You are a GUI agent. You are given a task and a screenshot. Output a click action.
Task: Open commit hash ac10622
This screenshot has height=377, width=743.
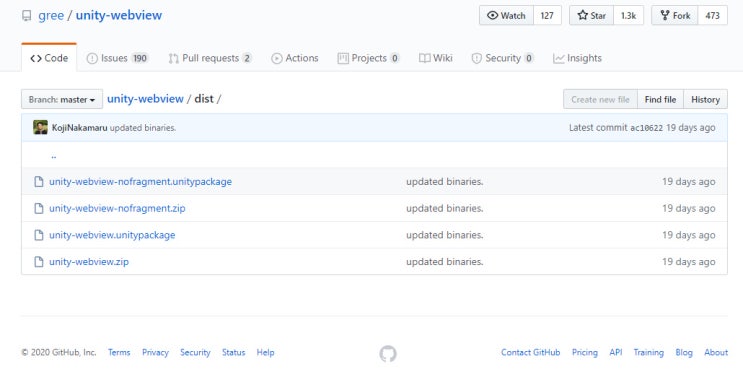646,128
